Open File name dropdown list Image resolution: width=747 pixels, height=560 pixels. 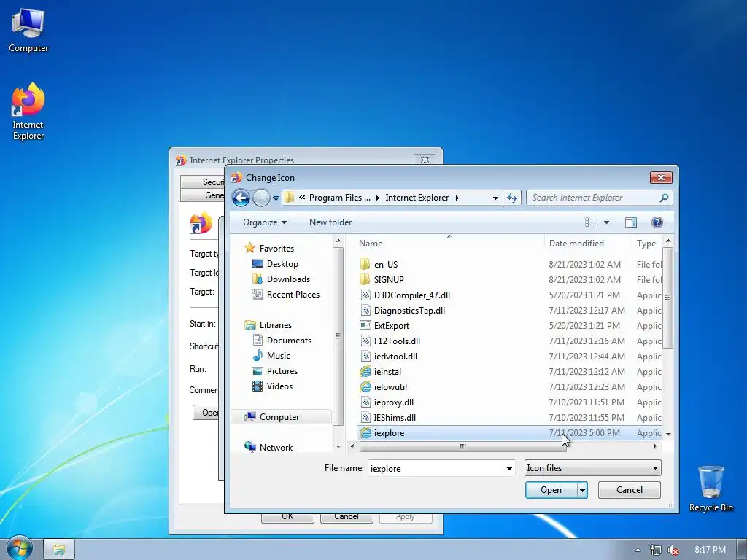(509, 469)
